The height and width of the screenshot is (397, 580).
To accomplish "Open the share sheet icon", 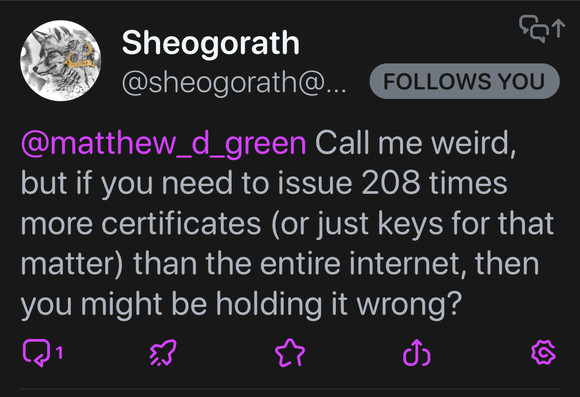I will [x=417, y=352].
